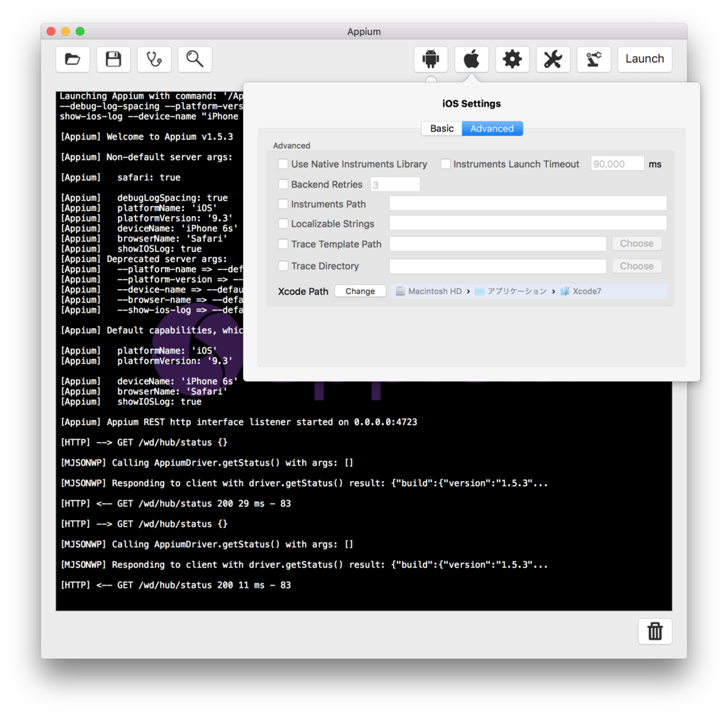This screenshot has height=717, width=728.
Task: Click the 'listener started on 0.0.0.0:4723' log line
Action: 239,422
